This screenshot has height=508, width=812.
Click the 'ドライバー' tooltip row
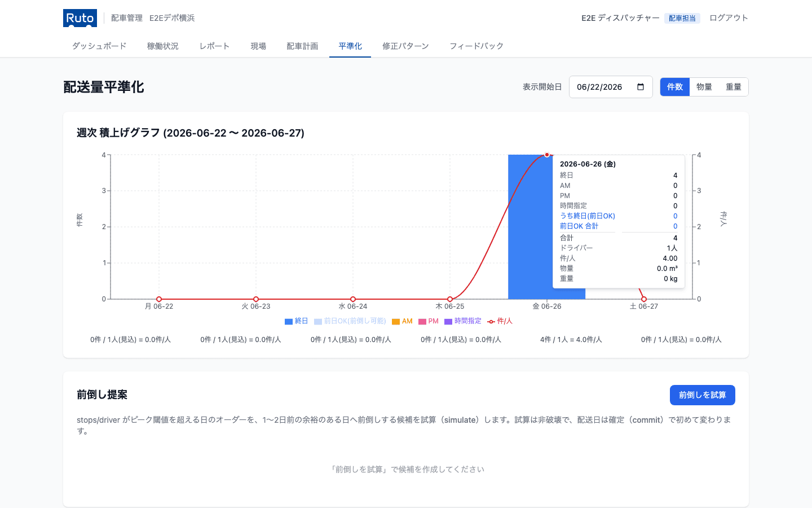(619, 248)
